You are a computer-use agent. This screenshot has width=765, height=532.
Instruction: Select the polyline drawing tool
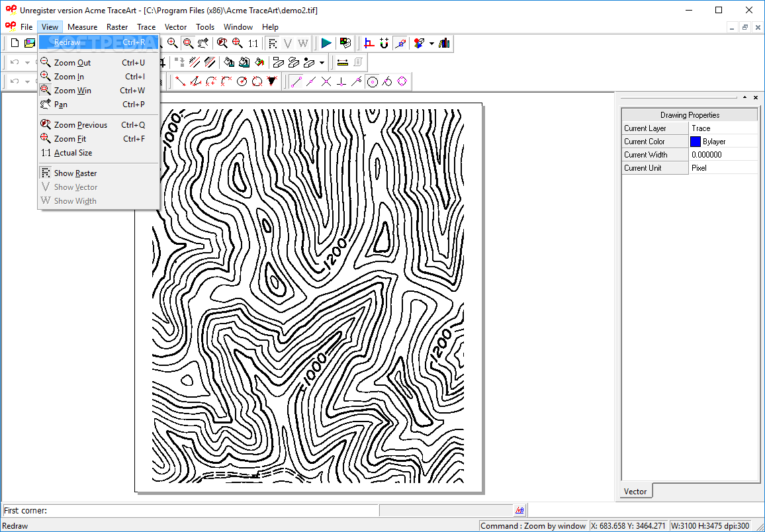(196, 81)
